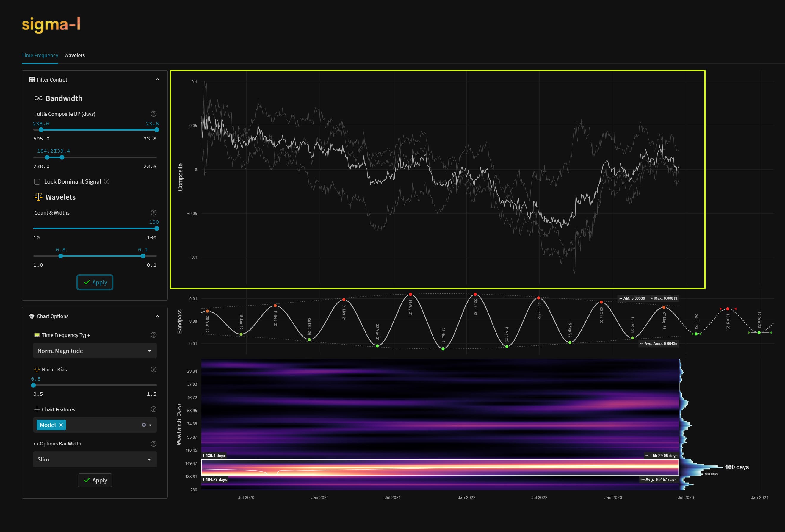This screenshot has height=532, width=785.
Task: Open help for Full & Composite BP
Action: (154, 113)
